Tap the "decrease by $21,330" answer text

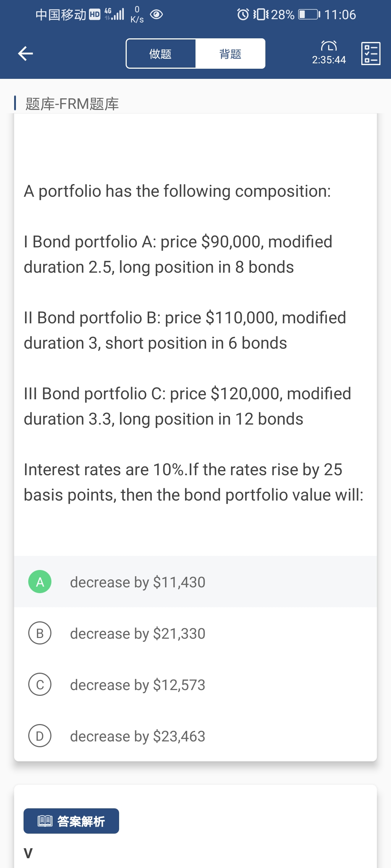point(138,634)
